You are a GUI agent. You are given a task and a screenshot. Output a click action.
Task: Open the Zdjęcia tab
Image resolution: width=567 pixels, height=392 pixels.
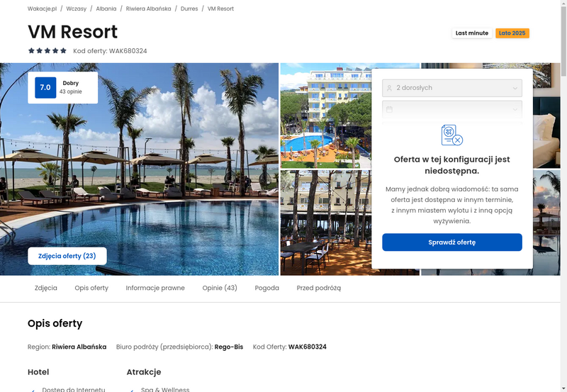[x=46, y=288]
